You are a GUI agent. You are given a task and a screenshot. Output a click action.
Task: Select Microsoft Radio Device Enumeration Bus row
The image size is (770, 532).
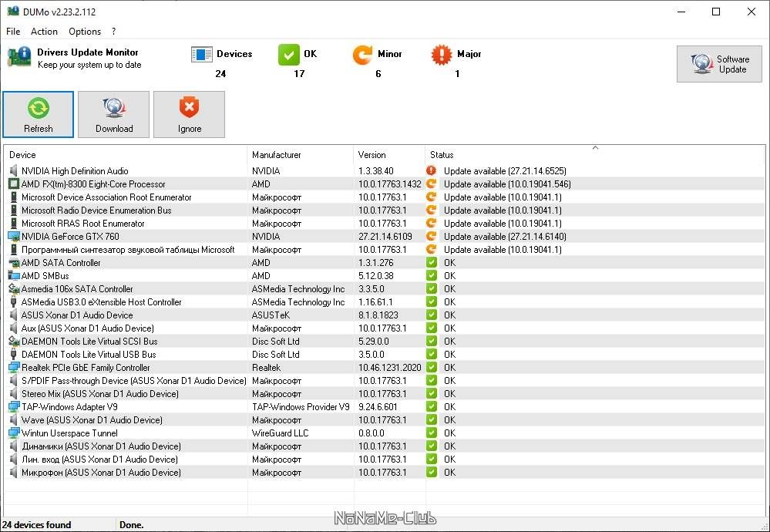(385, 210)
